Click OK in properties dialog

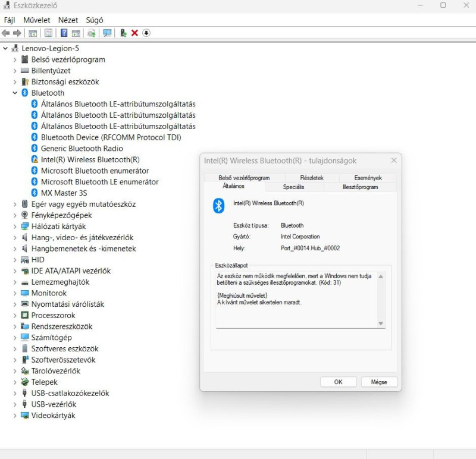(338, 382)
